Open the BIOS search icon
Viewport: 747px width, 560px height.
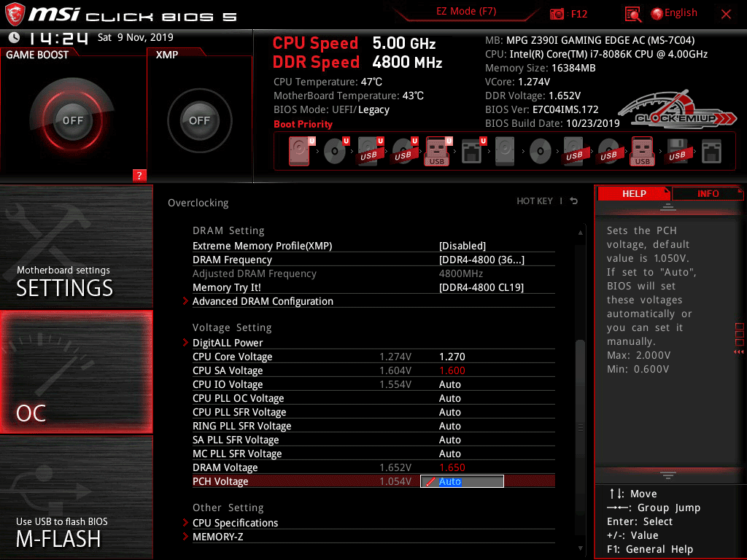coord(633,14)
